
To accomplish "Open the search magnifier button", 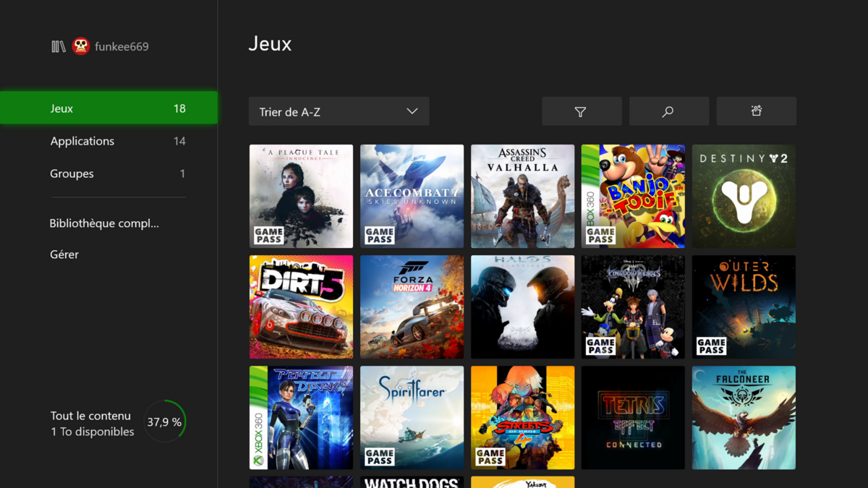I will (669, 111).
